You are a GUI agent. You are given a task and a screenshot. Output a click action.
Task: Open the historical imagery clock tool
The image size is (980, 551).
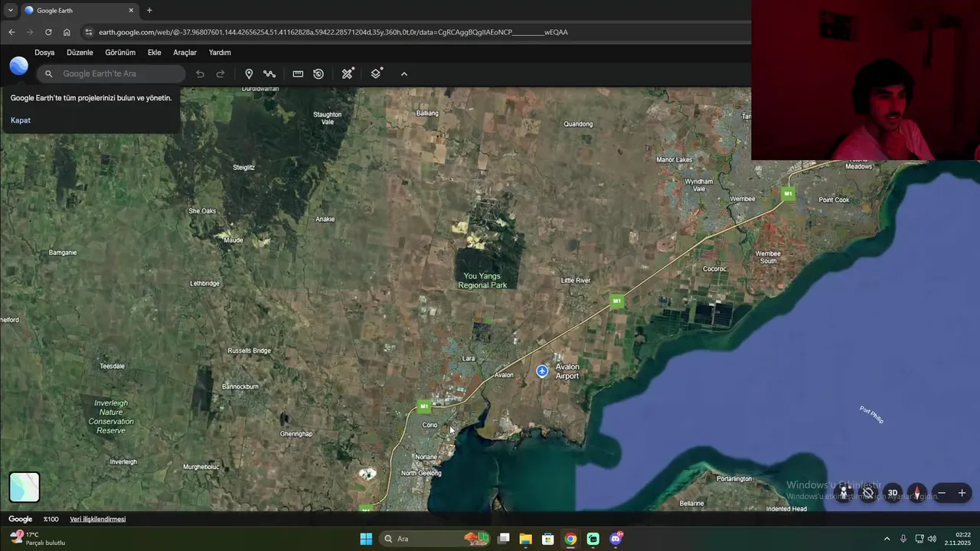[x=318, y=74]
